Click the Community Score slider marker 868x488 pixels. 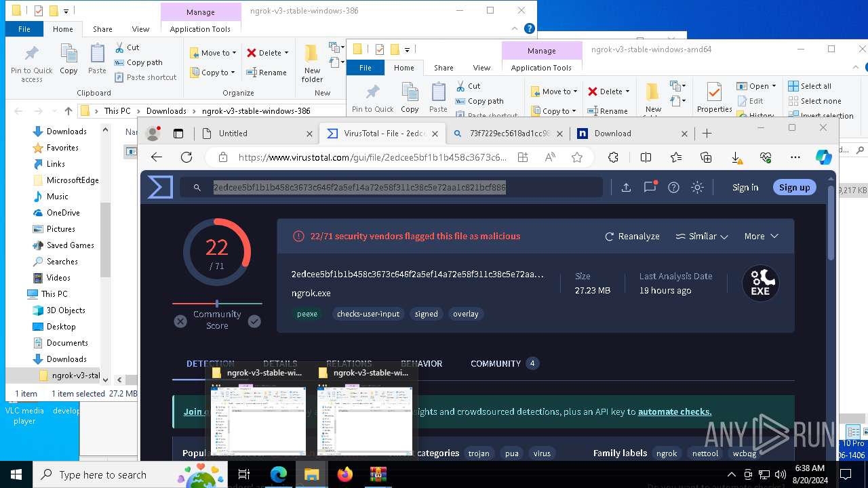[217, 304]
